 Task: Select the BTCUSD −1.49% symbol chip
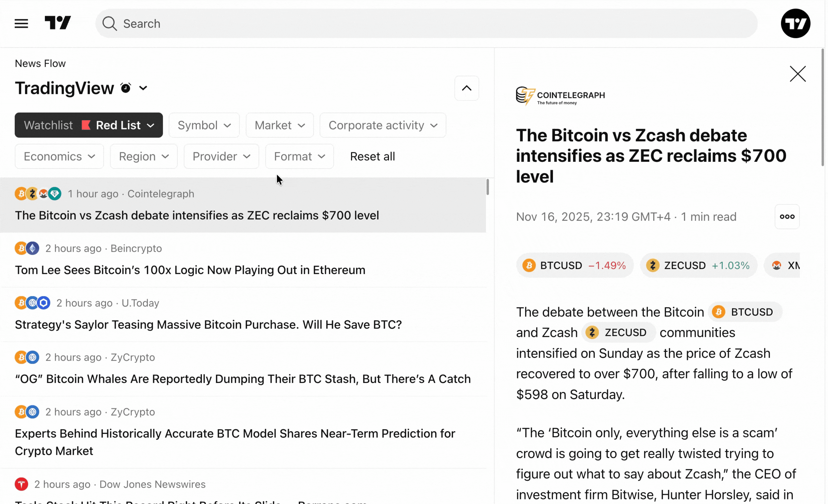[574, 265]
